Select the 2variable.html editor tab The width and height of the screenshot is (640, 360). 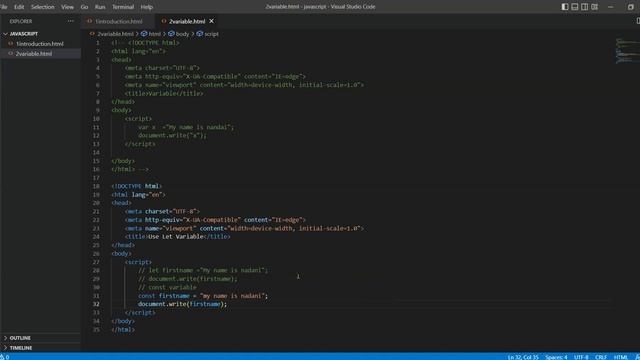pyautogui.click(x=187, y=21)
